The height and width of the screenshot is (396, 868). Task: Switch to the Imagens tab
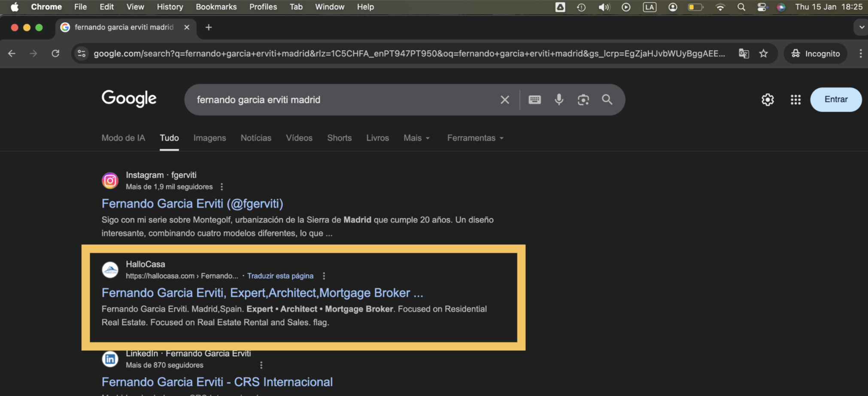pyautogui.click(x=209, y=138)
